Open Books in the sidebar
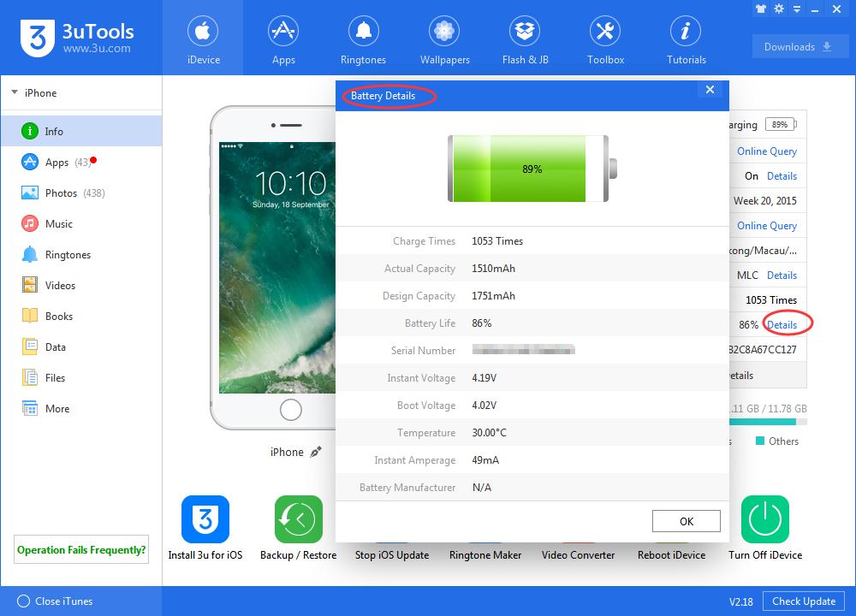Viewport: 856px width, 616px height. point(81,316)
